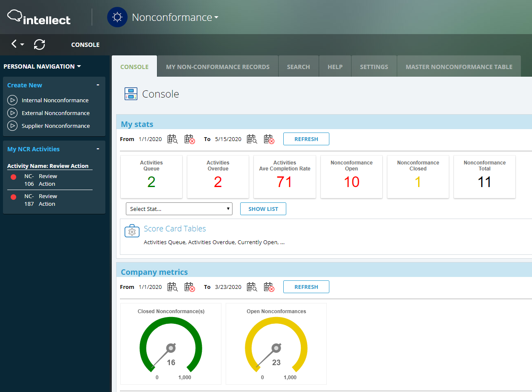Click Refresh in Company metrics section
This screenshot has width=532, height=392.
(306, 287)
